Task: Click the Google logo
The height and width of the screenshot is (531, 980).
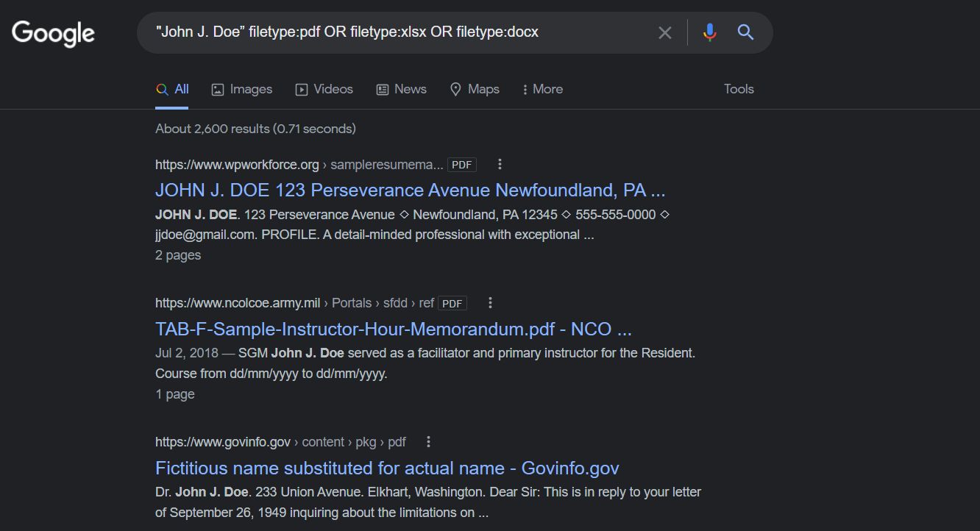Action: (x=53, y=33)
